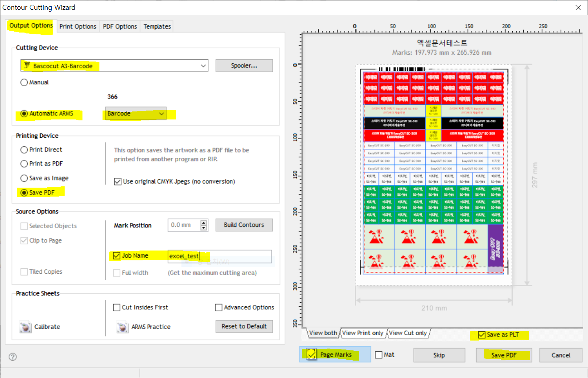Select the Manual radio button
Viewport: 588px width, 378px height.
pyautogui.click(x=25, y=82)
